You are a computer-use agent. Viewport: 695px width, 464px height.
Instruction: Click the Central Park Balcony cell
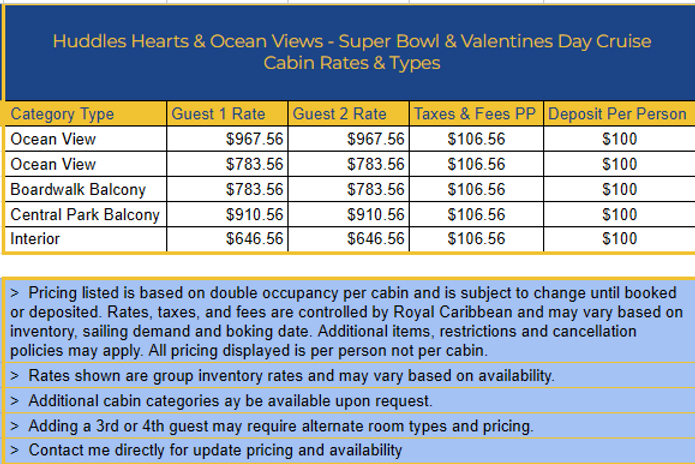85,215
